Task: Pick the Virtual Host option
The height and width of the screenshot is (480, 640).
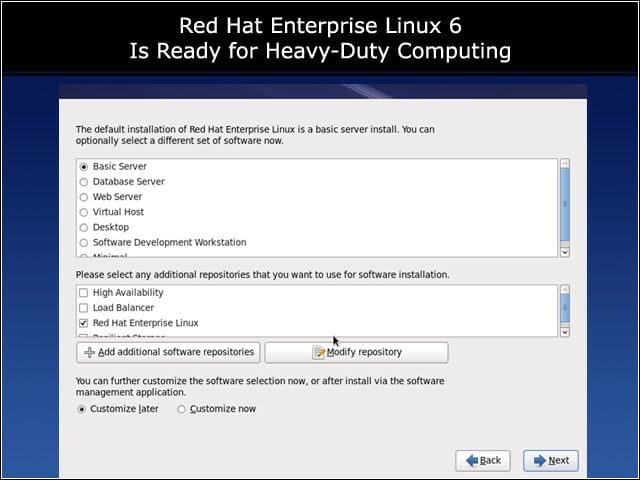Action: coord(84,212)
